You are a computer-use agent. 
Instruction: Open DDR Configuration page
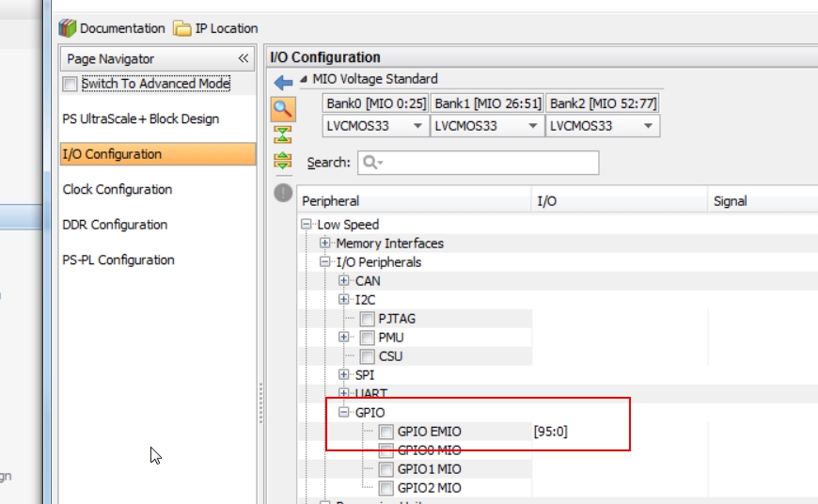pyautogui.click(x=115, y=225)
